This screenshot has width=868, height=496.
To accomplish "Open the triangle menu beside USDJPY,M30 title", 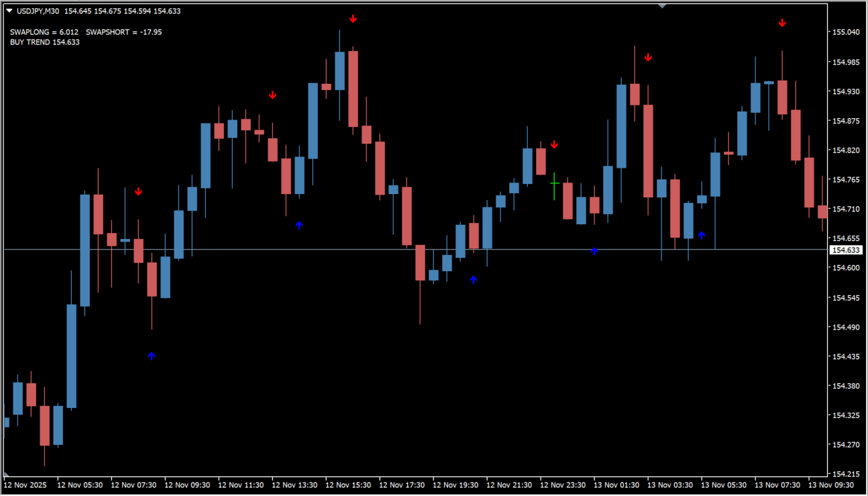I will click(x=9, y=11).
